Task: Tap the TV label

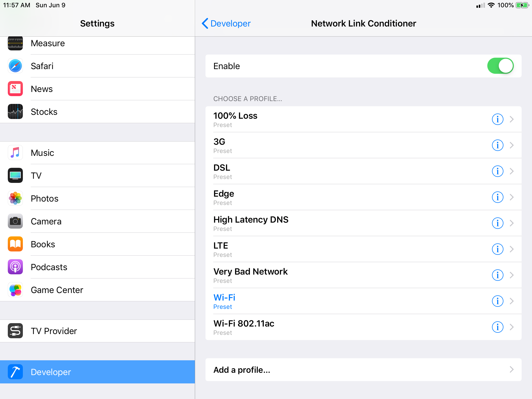Action: (36, 176)
